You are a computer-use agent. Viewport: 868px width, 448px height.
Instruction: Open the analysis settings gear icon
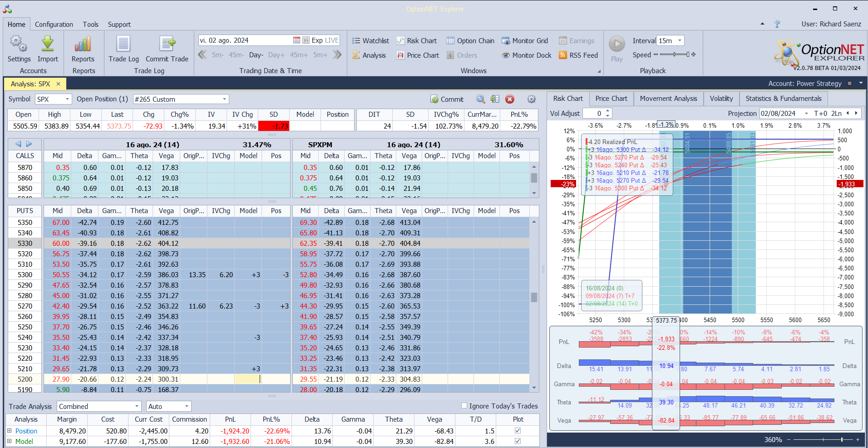coord(531,99)
